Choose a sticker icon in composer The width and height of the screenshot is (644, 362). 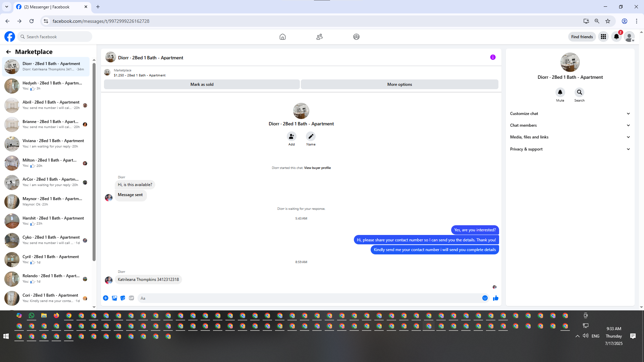point(123,298)
